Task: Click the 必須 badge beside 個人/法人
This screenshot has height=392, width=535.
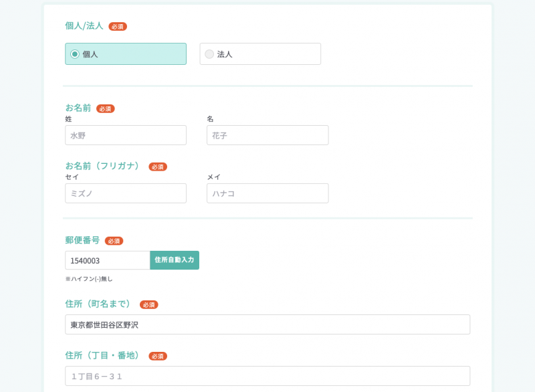Action: (x=118, y=27)
